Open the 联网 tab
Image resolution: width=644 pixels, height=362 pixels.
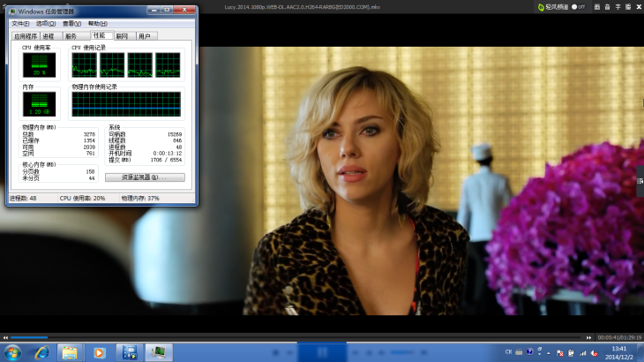pos(122,36)
